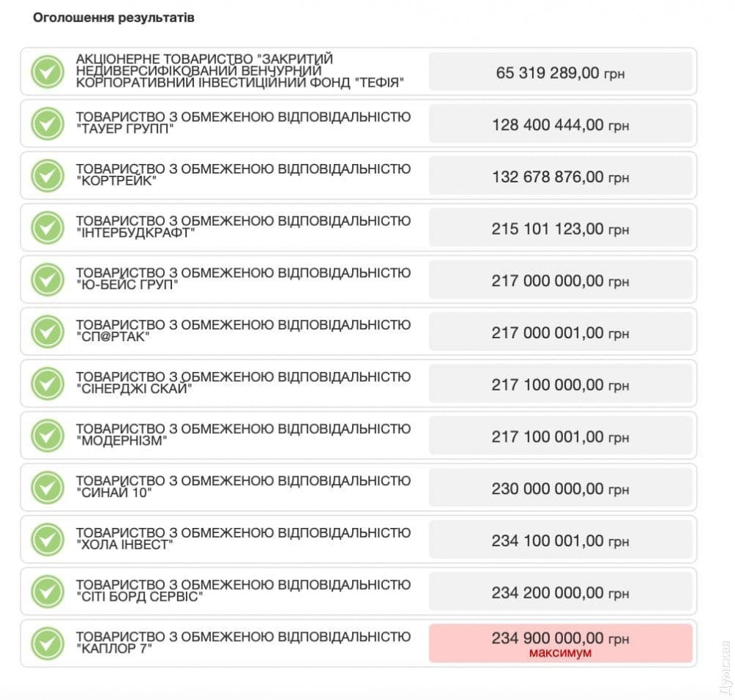This screenshot has width=735, height=700.
Task: Click the green checkmark beside "КАПЛОР 7"
Action: coord(48,644)
